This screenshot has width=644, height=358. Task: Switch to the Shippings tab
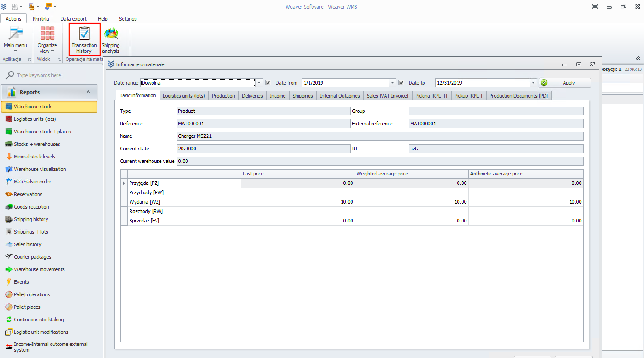303,96
